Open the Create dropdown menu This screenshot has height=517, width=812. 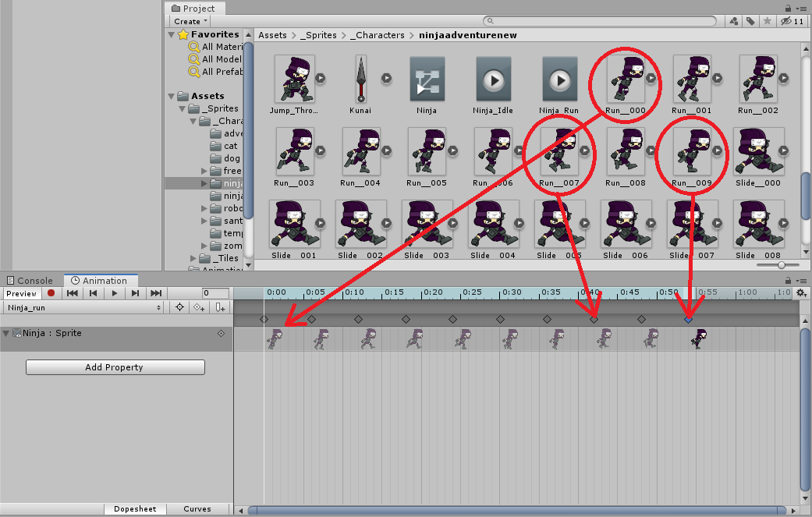(190, 21)
